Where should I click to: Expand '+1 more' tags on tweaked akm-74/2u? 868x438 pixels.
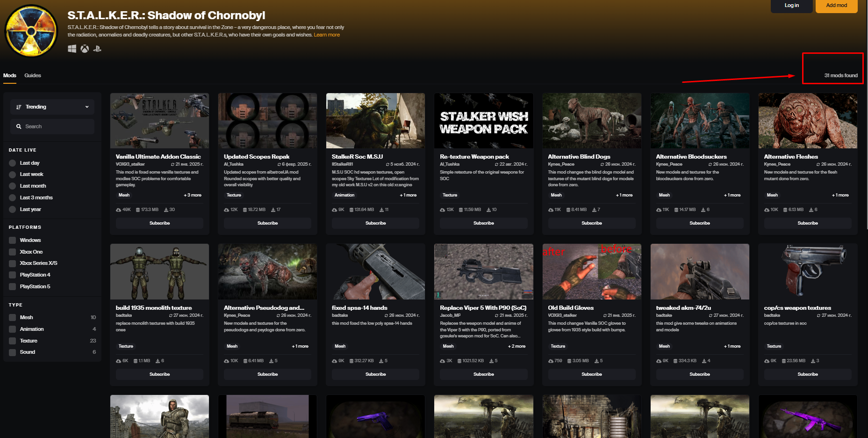click(x=732, y=346)
